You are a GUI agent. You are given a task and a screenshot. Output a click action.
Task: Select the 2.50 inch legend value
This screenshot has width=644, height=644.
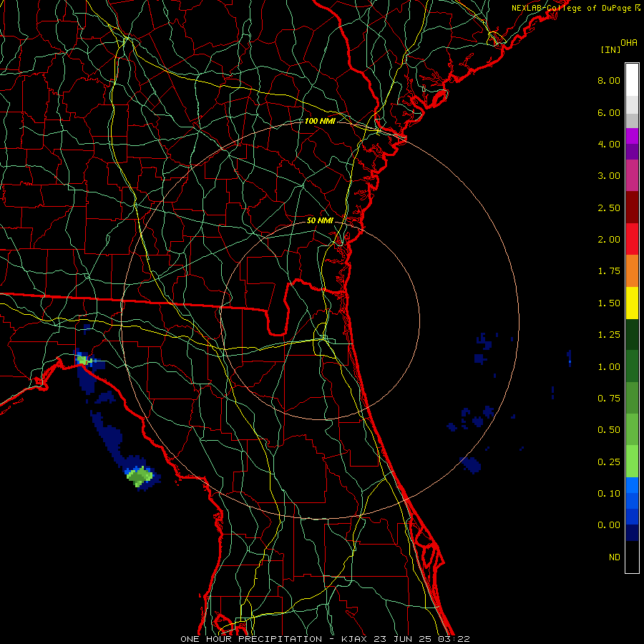(x=609, y=208)
